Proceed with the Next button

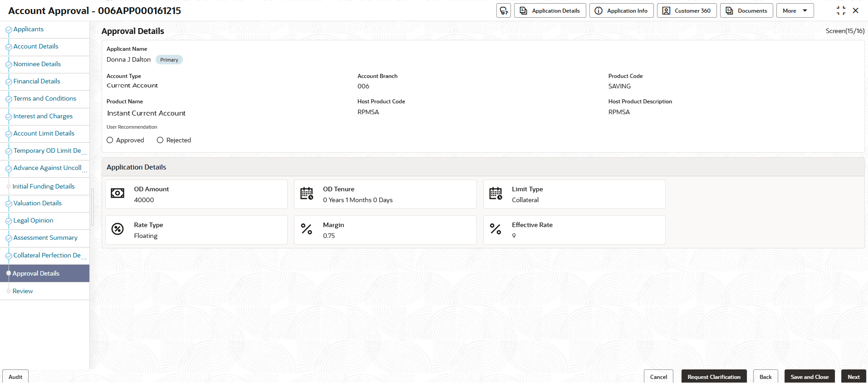click(853, 377)
